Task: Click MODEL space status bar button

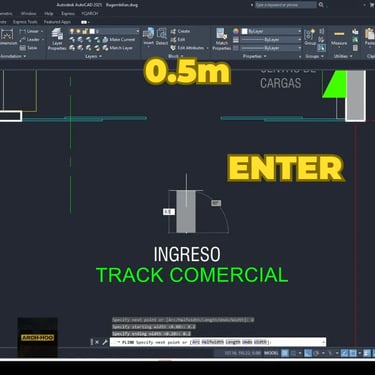Action: pos(271,353)
